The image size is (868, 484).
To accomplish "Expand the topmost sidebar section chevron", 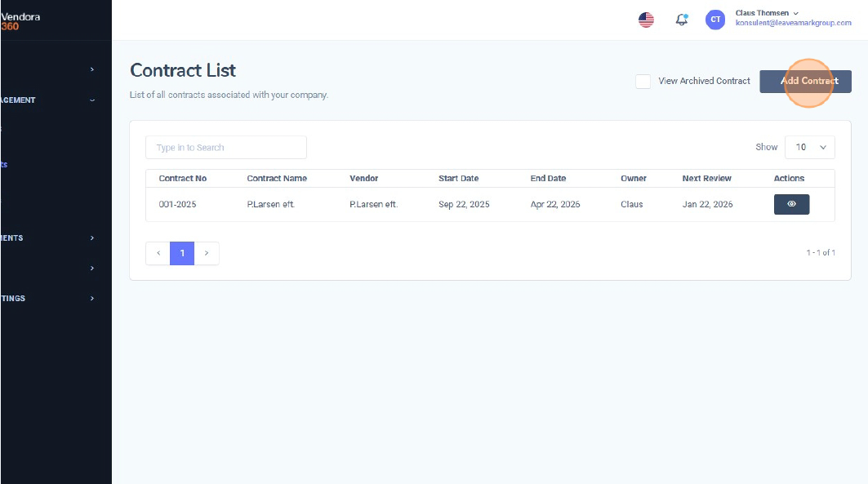I will click(x=92, y=70).
